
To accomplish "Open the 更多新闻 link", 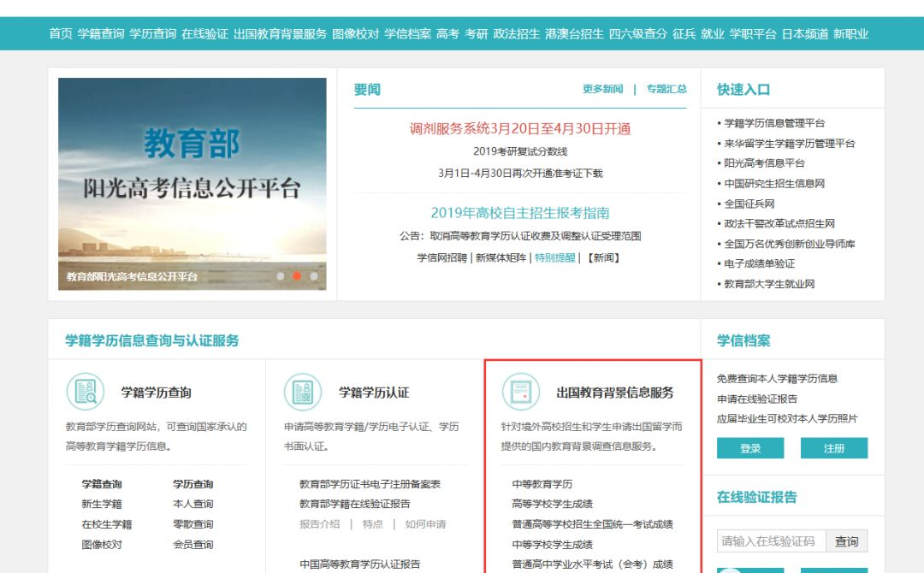I will pyautogui.click(x=603, y=89).
